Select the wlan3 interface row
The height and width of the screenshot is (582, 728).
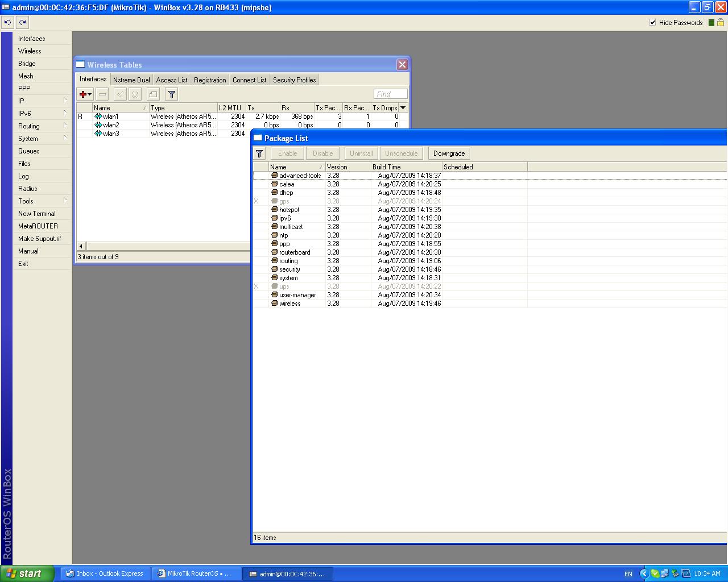164,134
